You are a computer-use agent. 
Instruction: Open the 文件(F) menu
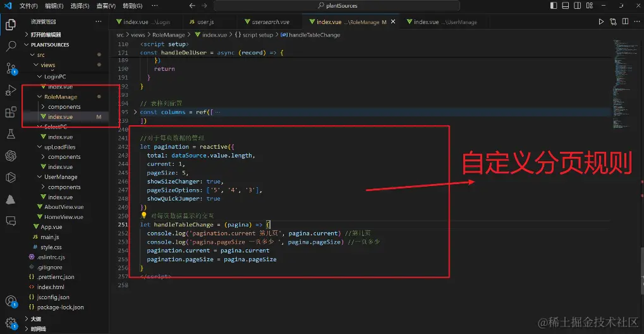click(28, 6)
